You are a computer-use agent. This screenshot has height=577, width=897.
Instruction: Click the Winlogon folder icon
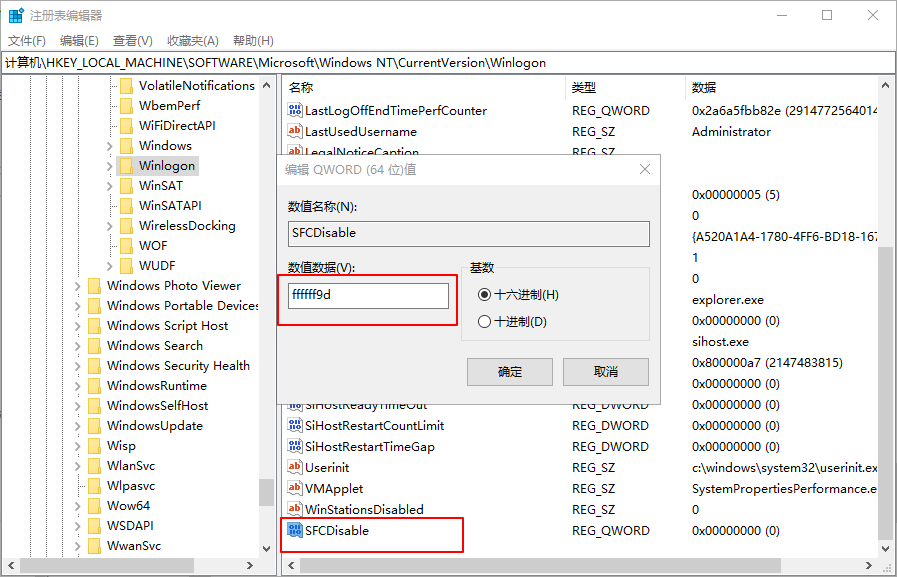pos(126,166)
